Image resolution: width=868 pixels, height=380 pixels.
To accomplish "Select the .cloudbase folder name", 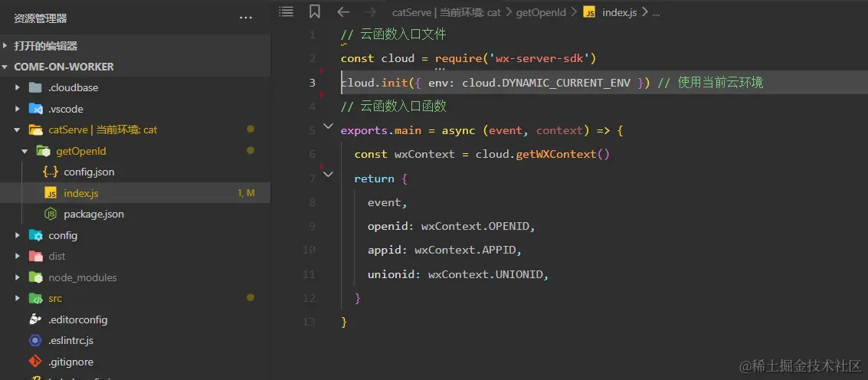I will point(73,87).
